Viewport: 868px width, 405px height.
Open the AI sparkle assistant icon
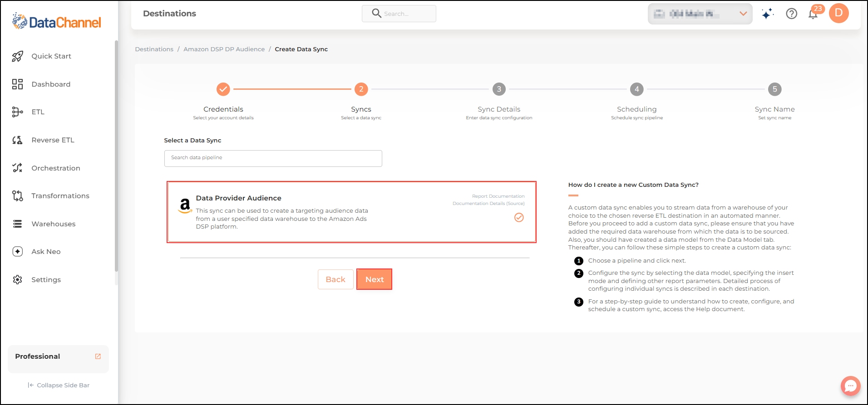[x=768, y=14]
